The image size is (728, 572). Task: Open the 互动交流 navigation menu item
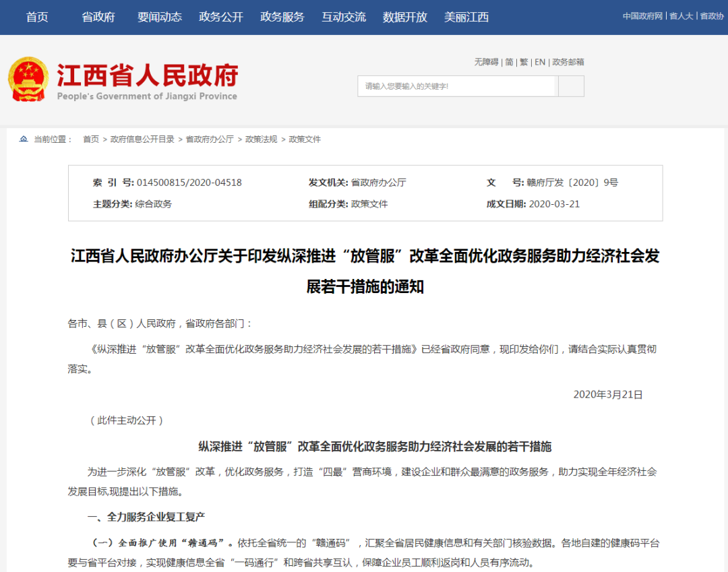pos(344,17)
